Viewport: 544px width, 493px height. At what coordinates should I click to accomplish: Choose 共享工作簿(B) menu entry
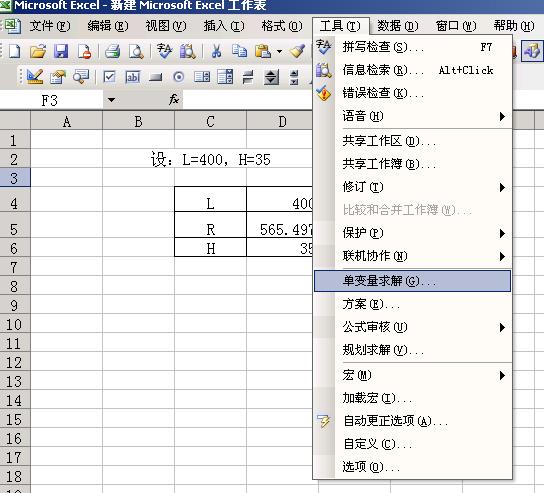click(413, 164)
